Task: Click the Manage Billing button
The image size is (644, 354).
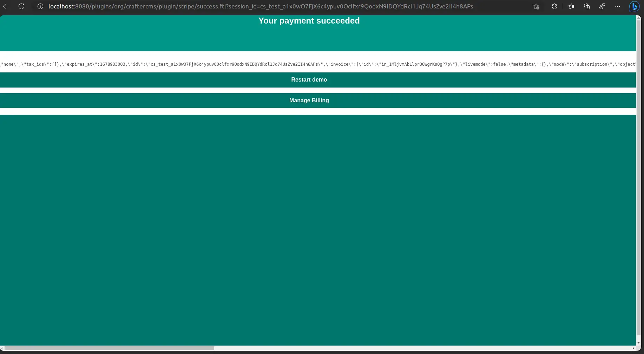Action: [309, 101]
